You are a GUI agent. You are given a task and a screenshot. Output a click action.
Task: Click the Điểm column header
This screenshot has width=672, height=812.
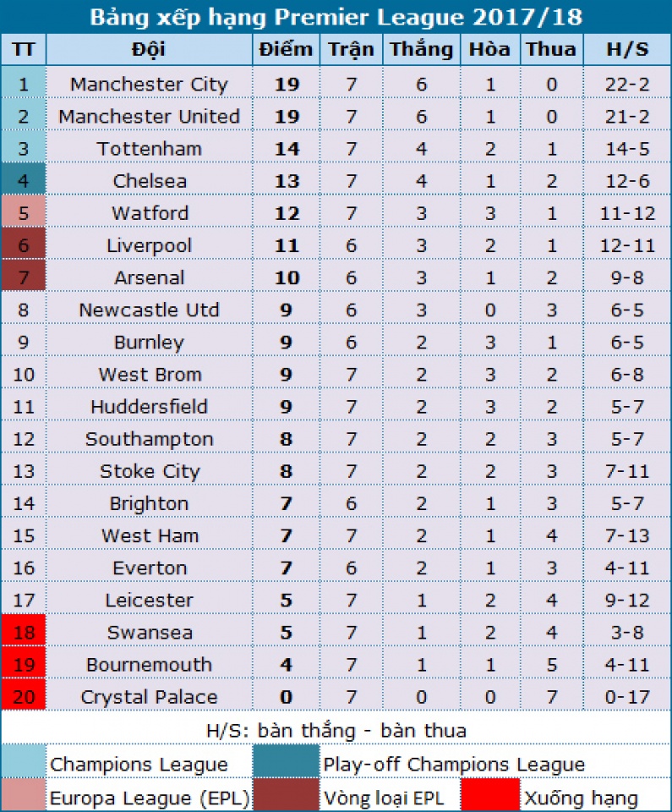[x=287, y=50]
